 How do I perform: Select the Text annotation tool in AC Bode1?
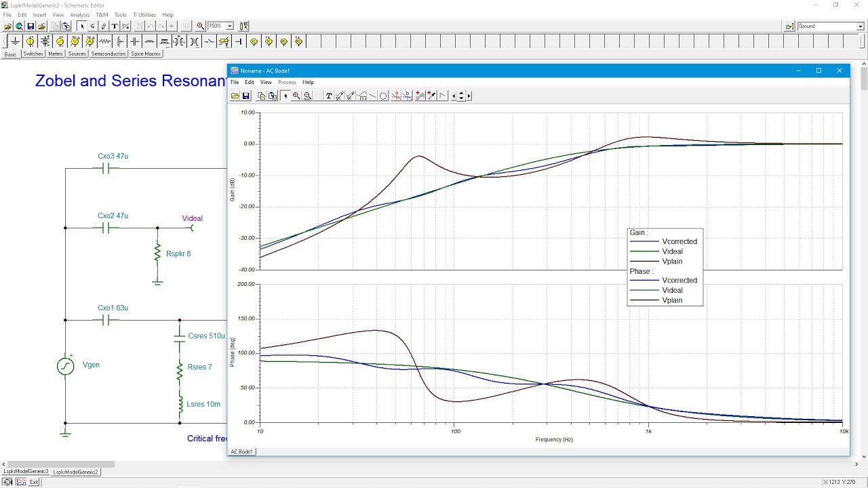[329, 96]
